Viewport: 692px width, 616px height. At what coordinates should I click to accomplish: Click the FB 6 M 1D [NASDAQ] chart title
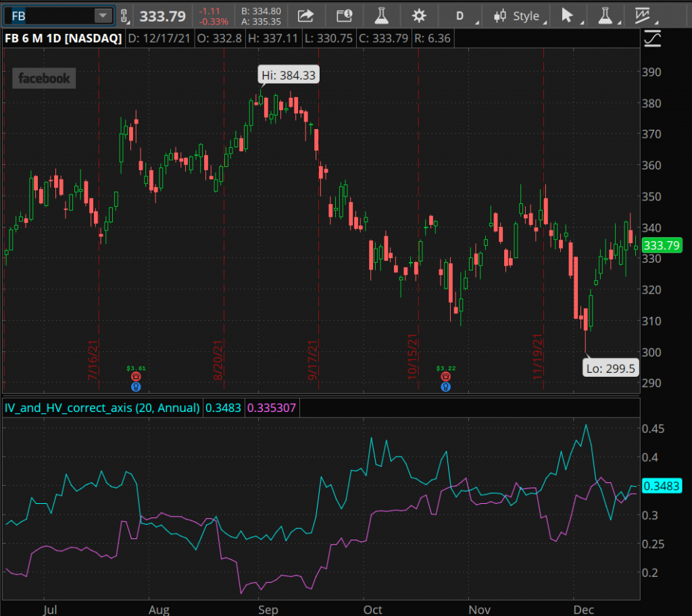[63, 38]
